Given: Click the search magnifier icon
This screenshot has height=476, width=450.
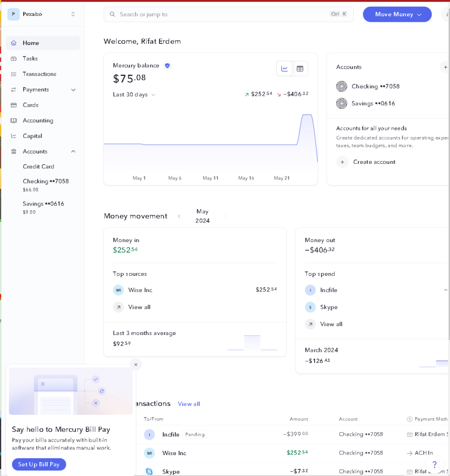Looking at the screenshot, I should 112,14.
